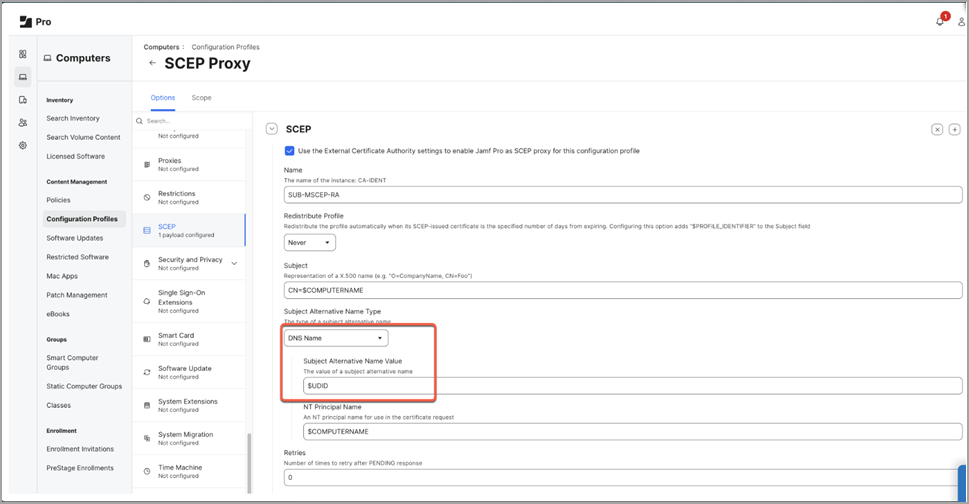Screen dimensions: 969x504
Task: Expand the Security and Privacy payload
Action: pos(234,263)
